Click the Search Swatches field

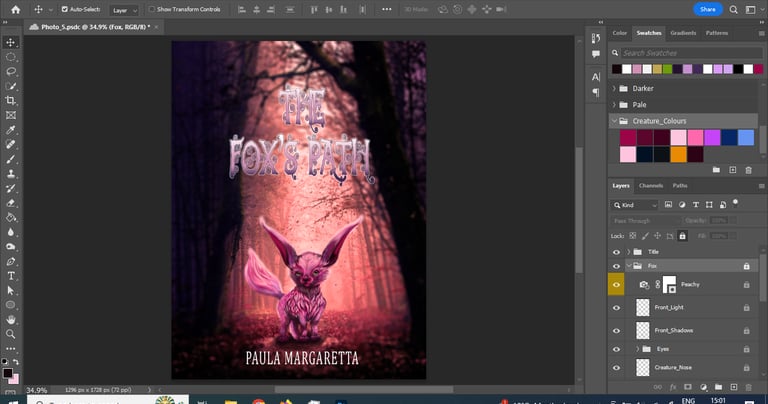pos(680,53)
